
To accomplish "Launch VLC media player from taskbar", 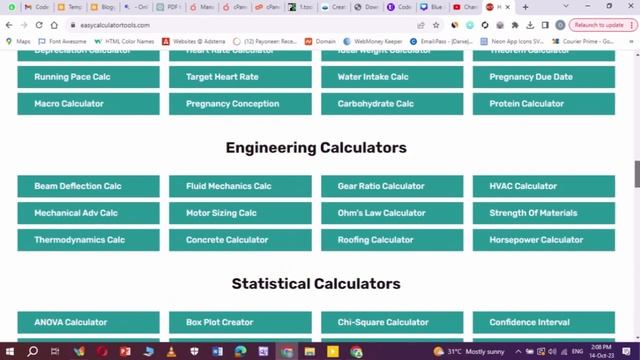I will 171,351.
